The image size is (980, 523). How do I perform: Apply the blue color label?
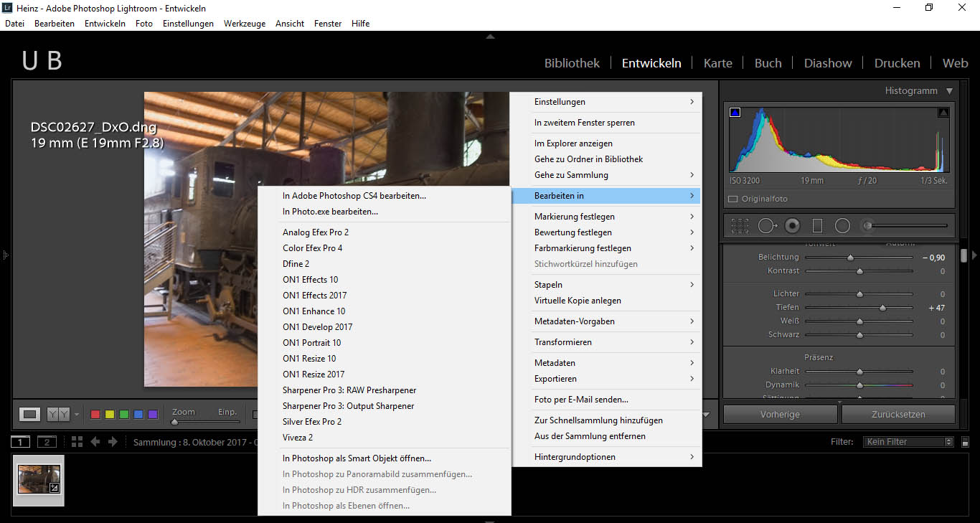pos(138,415)
